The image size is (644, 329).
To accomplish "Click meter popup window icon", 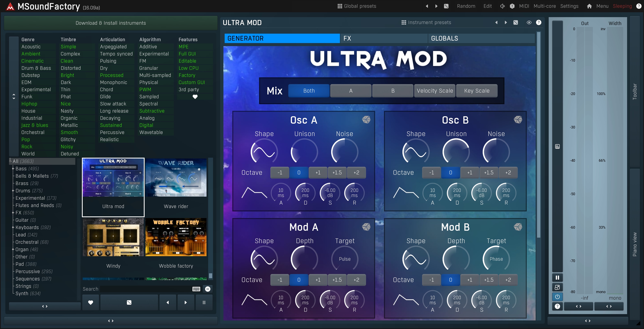I will click(x=557, y=287).
